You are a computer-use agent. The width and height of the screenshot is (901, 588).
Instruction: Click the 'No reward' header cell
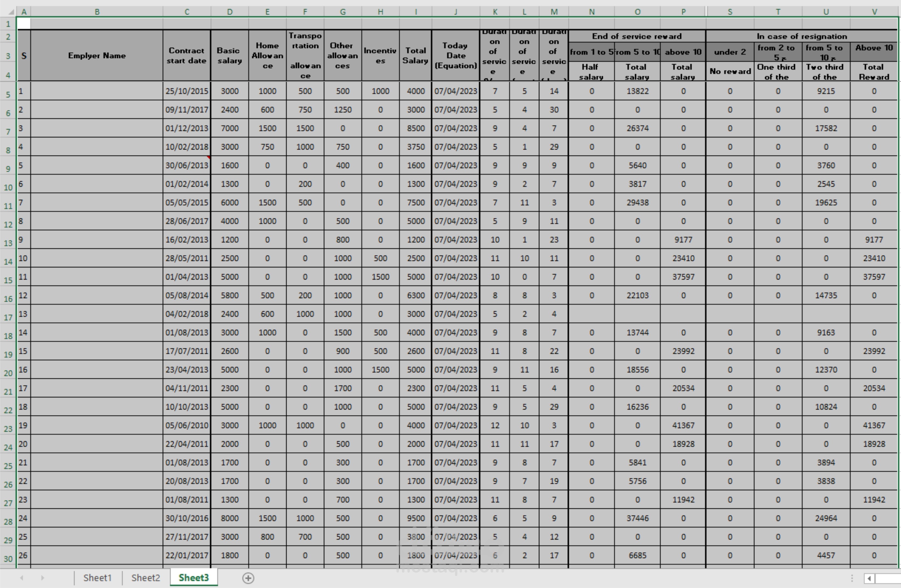tap(730, 71)
